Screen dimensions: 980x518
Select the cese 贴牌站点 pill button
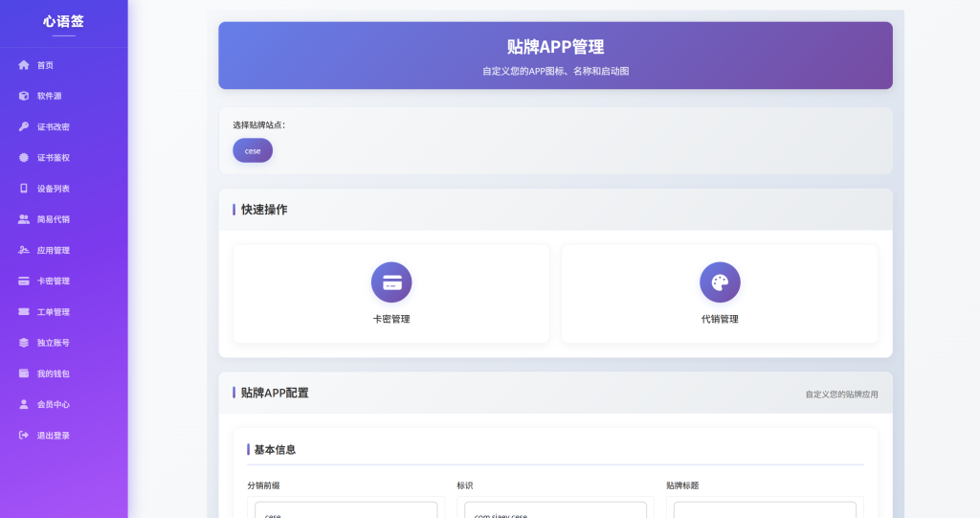click(x=253, y=150)
